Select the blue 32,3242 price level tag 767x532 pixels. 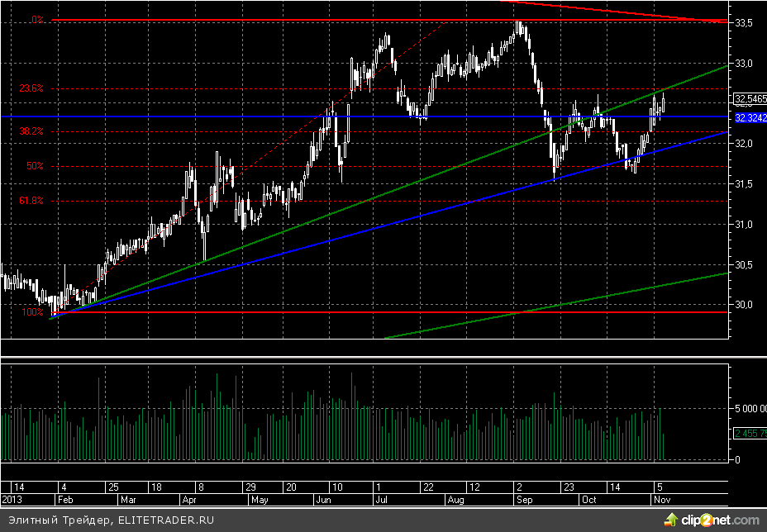[x=750, y=118]
